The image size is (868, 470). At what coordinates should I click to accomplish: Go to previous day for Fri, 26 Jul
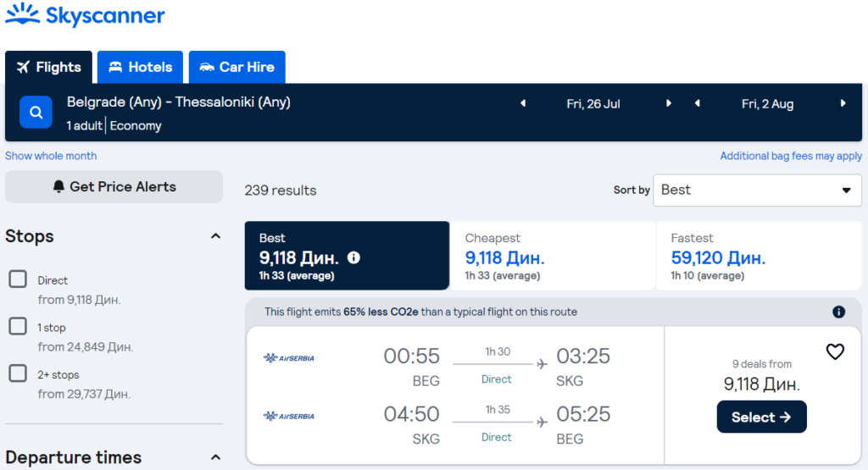(x=523, y=103)
